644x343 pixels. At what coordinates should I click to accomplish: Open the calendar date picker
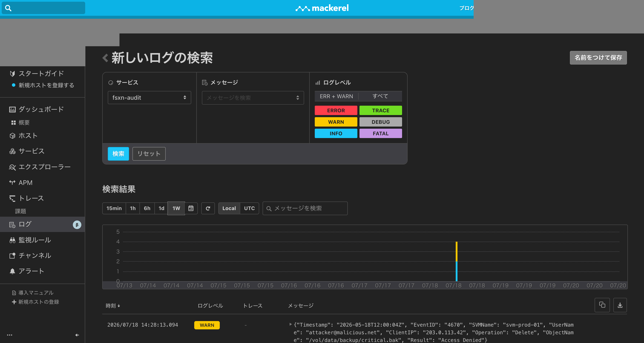pos(191,208)
